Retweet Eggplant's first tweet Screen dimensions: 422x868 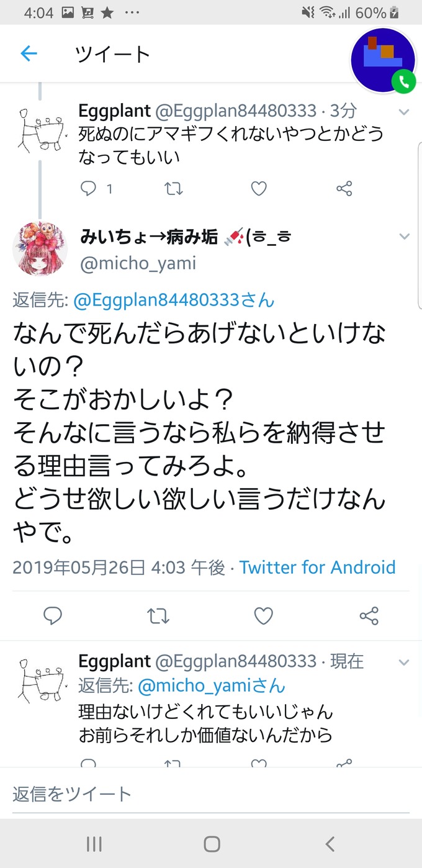(174, 188)
